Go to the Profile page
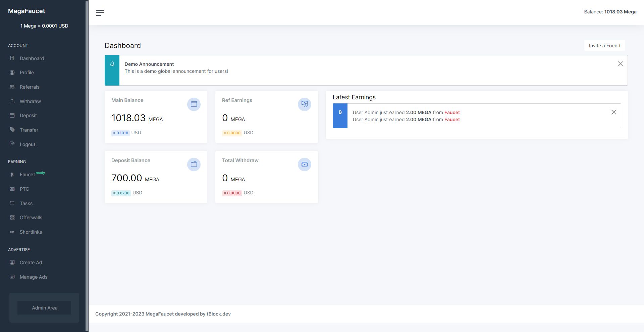Image resolution: width=644 pixels, height=332 pixels. click(x=27, y=73)
